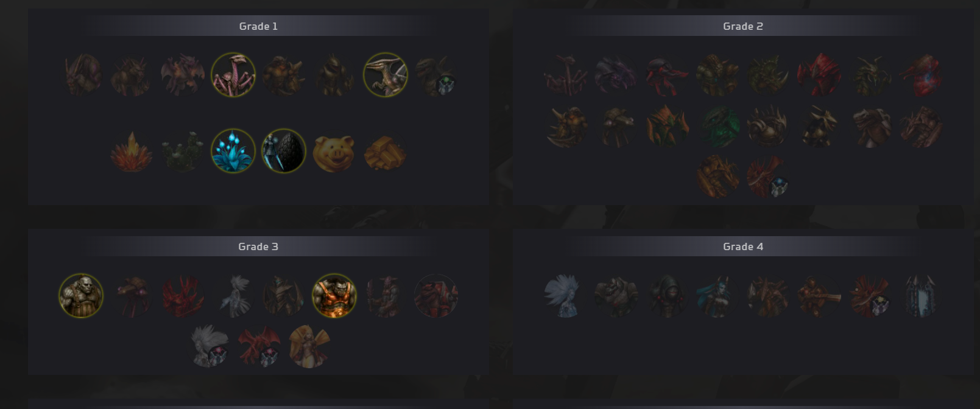Click the gold bars pile icon
The height and width of the screenshot is (409, 980).
(385, 152)
